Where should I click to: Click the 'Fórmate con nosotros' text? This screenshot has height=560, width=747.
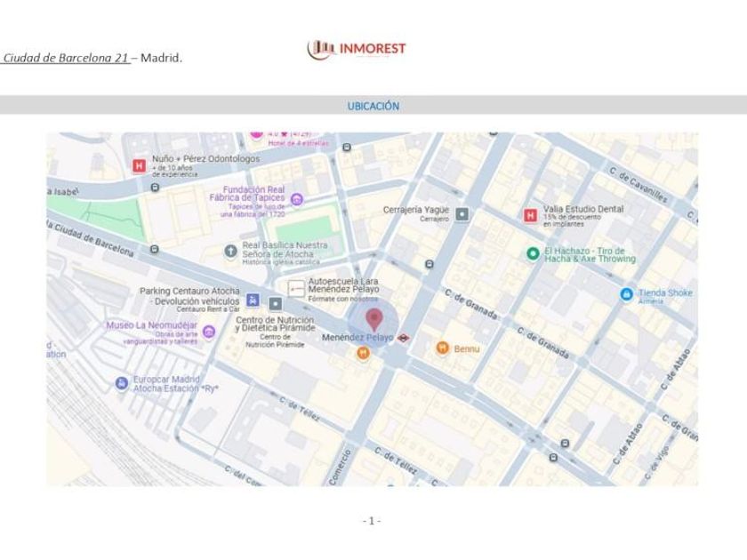coord(343,299)
